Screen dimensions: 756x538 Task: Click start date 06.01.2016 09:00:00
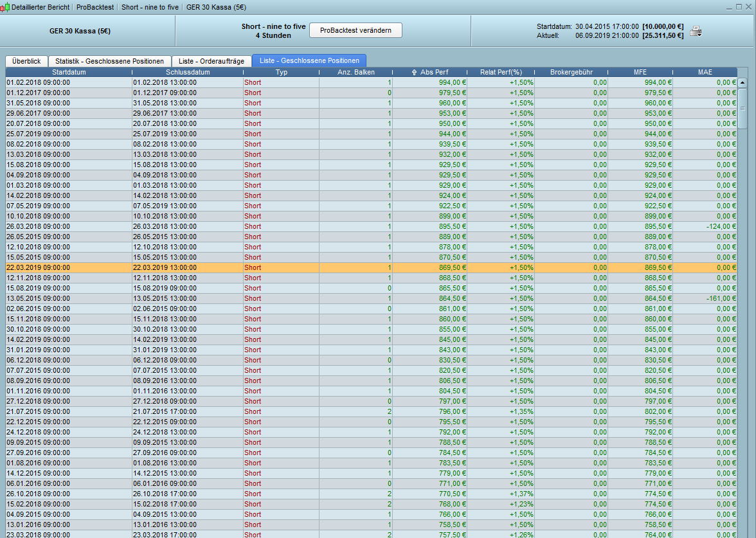38,483
